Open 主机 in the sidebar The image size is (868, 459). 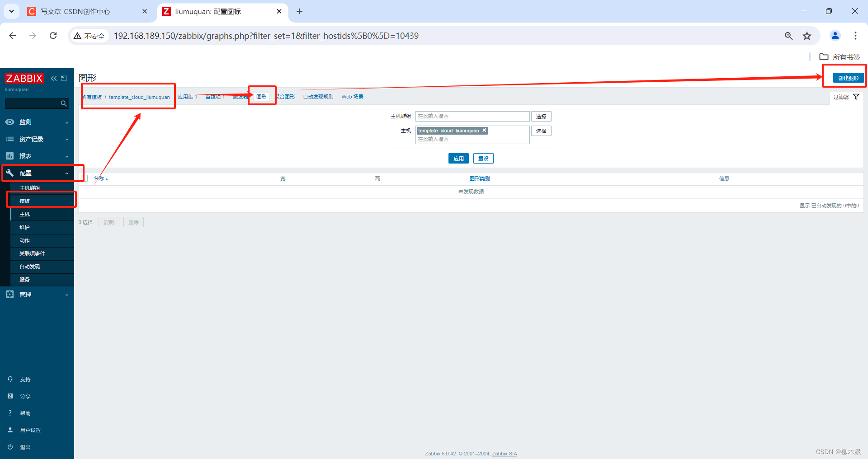24,214
